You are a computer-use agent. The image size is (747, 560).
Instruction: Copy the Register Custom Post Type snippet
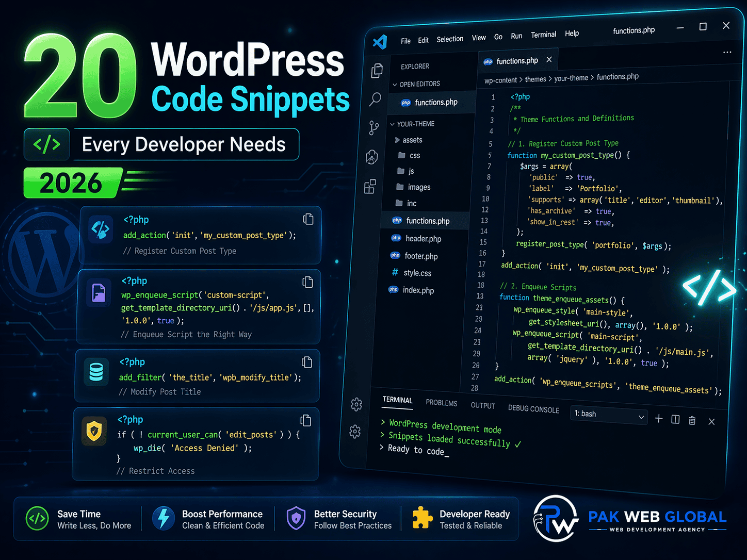coord(308,219)
